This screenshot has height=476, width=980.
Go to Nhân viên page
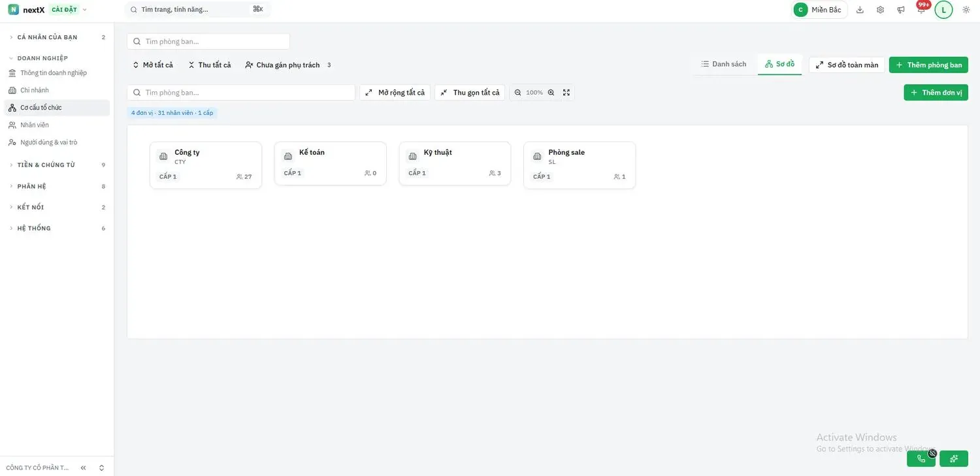pos(57,125)
